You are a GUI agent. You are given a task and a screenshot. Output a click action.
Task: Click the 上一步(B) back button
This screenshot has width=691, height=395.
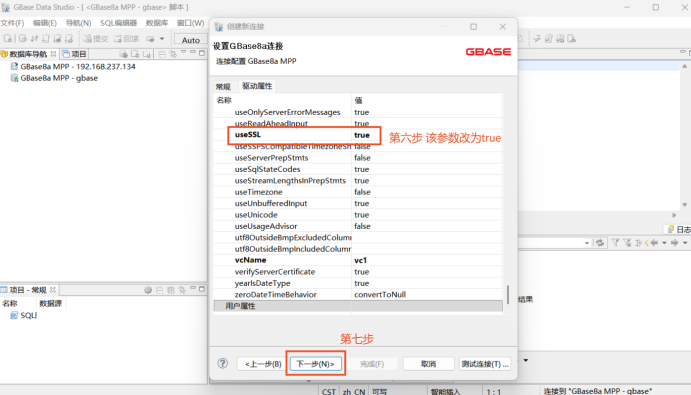pos(263,364)
